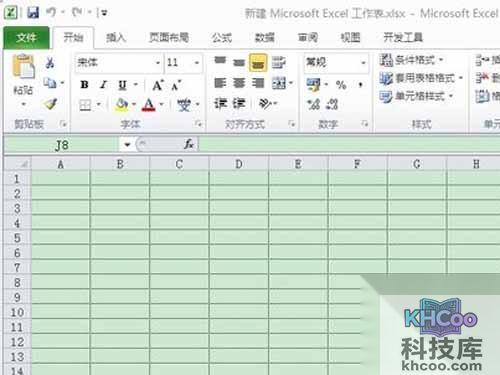Click Merge and Center icon
Viewport: 500px width, 375px height.
[x=279, y=83]
